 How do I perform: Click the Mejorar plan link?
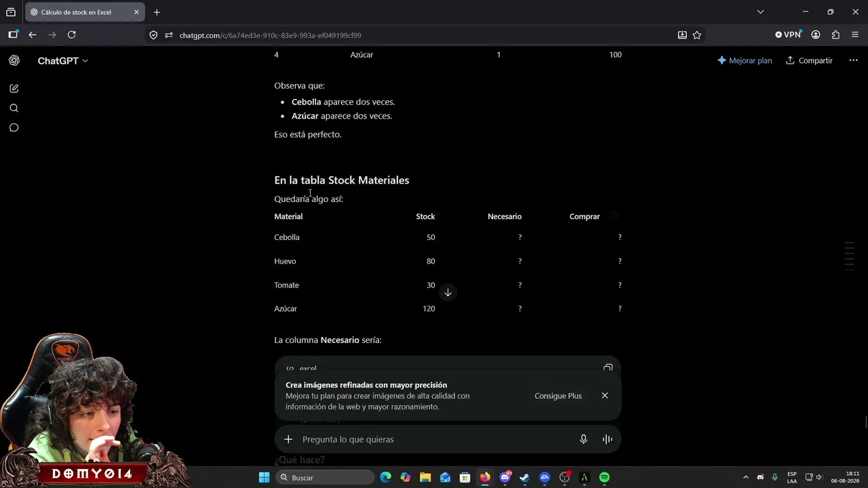745,60
